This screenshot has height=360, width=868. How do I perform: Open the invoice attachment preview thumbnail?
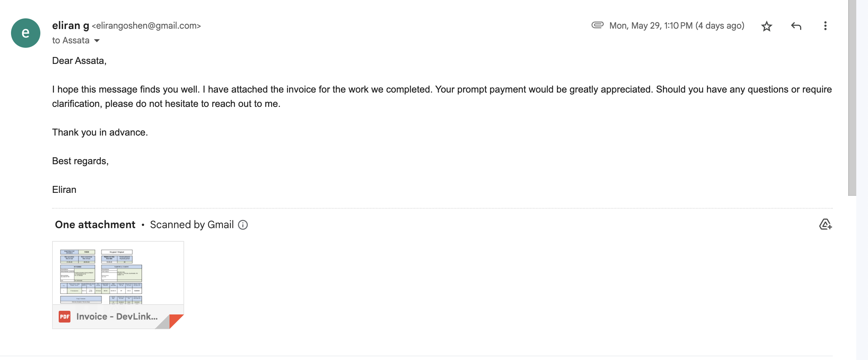pos(118,273)
